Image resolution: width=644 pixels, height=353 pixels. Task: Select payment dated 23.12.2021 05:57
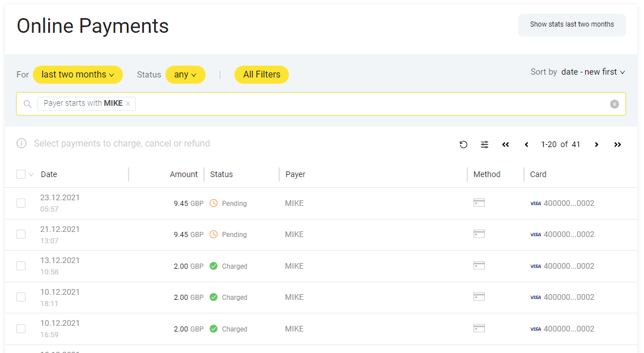(x=21, y=203)
